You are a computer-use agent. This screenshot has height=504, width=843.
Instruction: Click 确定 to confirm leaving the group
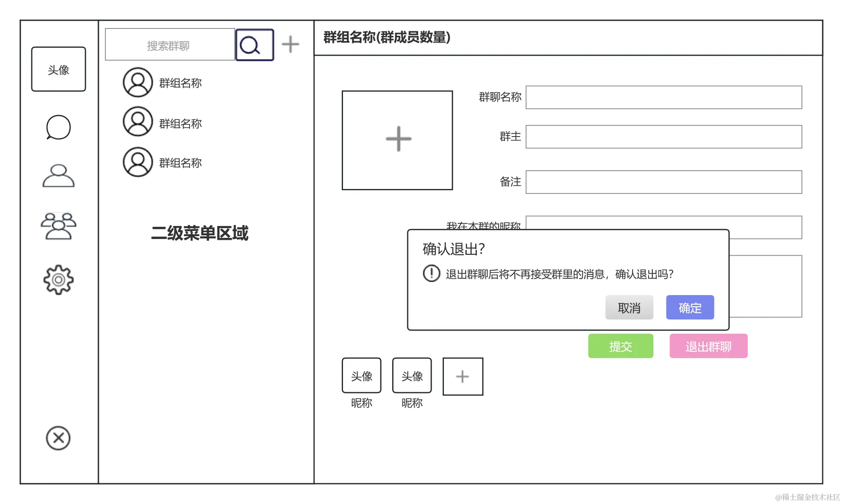tap(689, 308)
